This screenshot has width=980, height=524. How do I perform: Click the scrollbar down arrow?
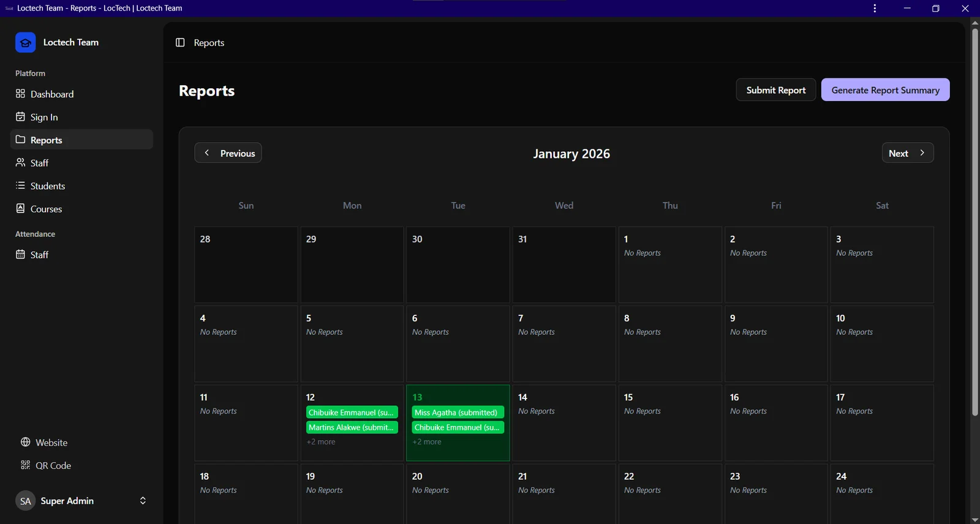974,519
